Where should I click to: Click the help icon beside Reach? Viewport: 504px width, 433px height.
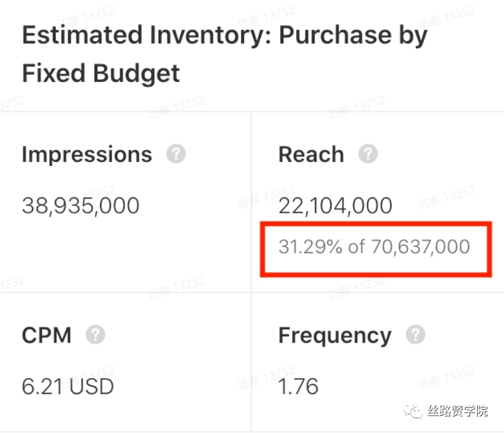pyautogui.click(x=367, y=154)
